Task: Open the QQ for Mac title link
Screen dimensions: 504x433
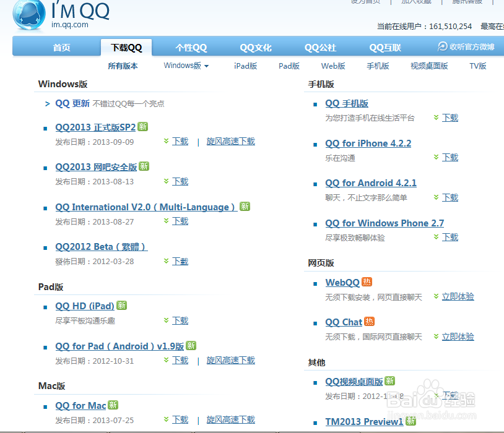Action: point(80,406)
